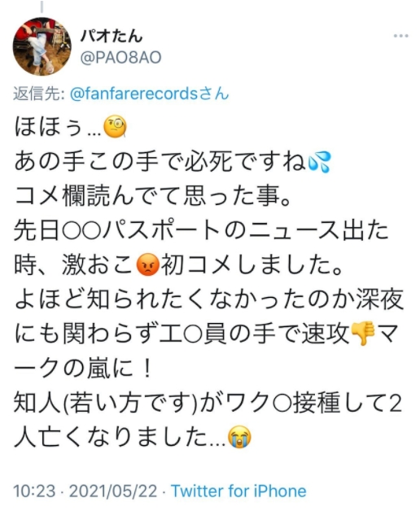Click the text line starting ほほぅ
The height and width of the screenshot is (511, 420).
click(71, 128)
